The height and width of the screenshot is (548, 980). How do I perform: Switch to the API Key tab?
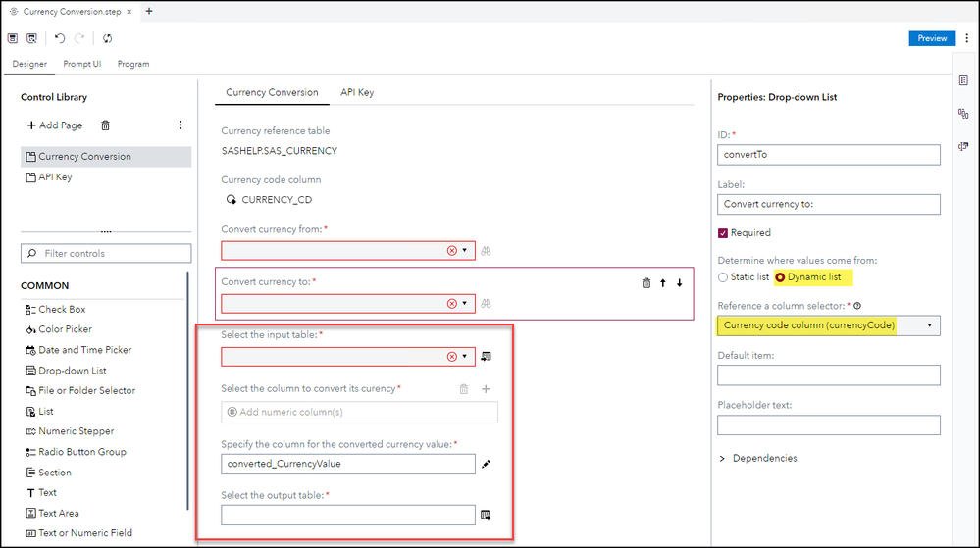click(357, 92)
